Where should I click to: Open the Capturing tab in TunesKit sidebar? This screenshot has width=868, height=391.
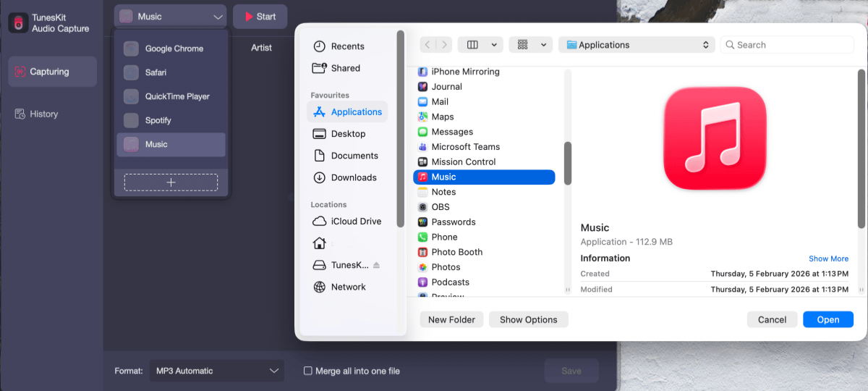pos(52,72)
